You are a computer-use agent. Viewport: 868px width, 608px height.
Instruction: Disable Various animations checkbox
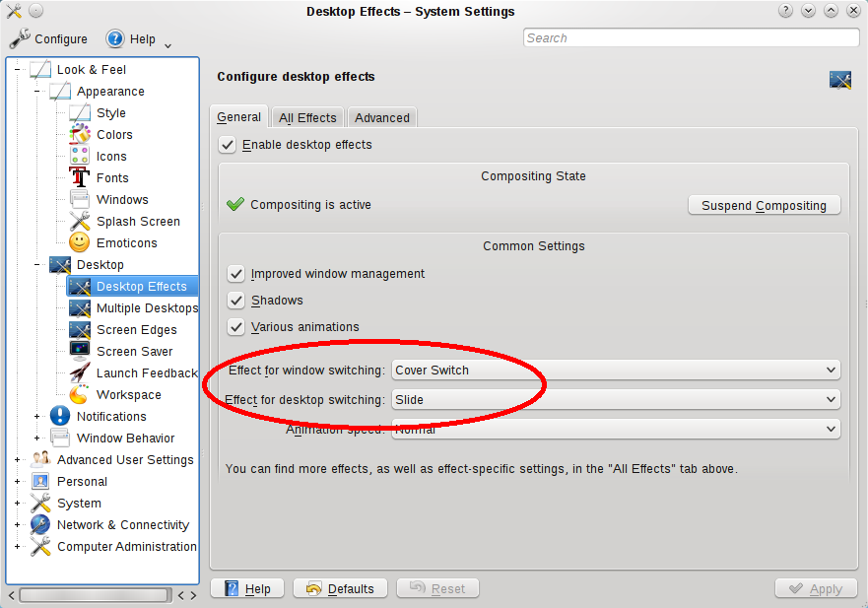coord(235,327)
